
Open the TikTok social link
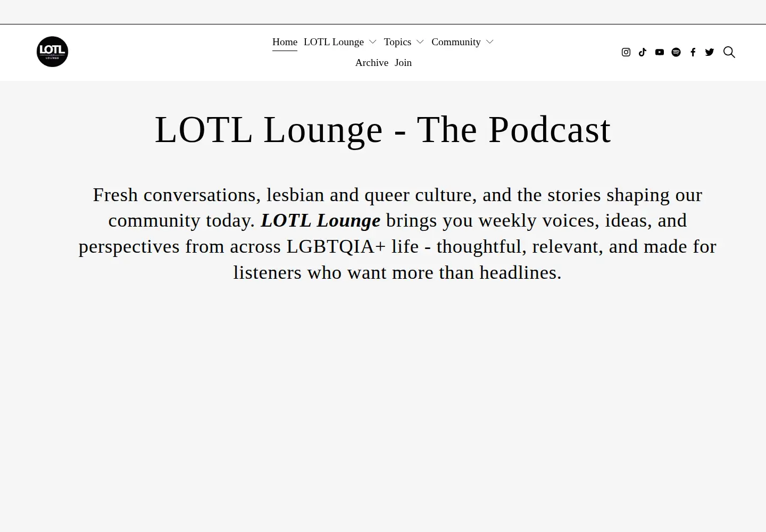643,52
